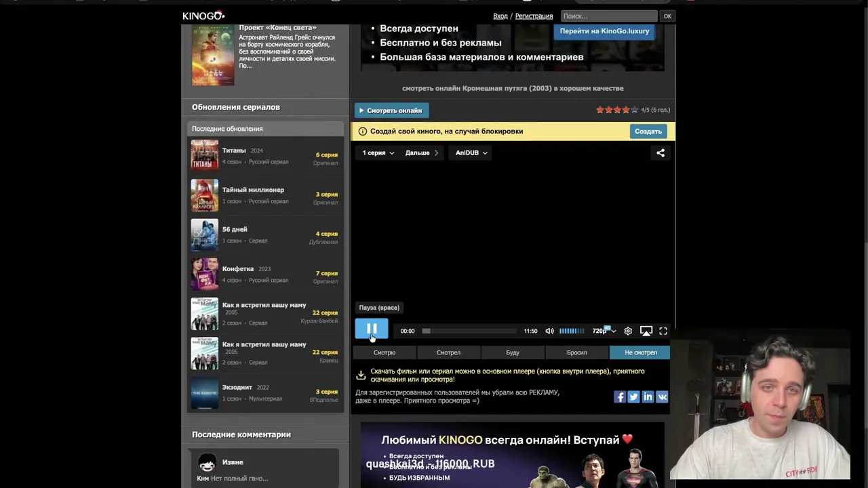The image size is (868, 488).
Task: Click the commenter avatar for Извне
Action: coord(207,462)
